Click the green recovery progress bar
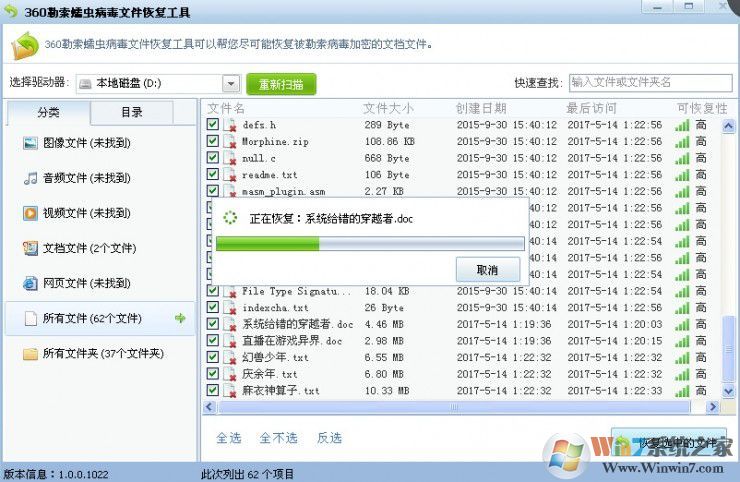Viewport: 740px width, 482px height. [x=370, y=244]
